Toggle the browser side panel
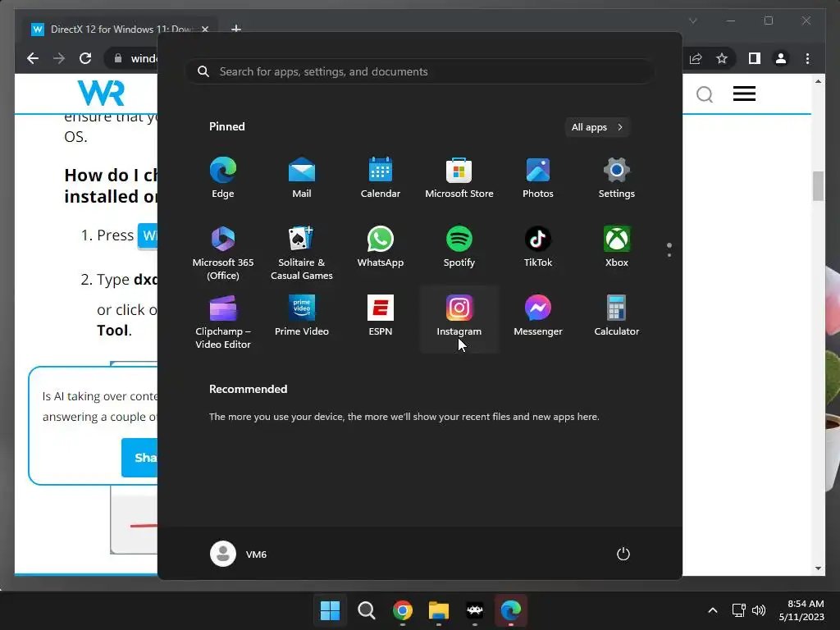Image resolution: width=840 pixels, height=630 pixels. tap(755, 58)
